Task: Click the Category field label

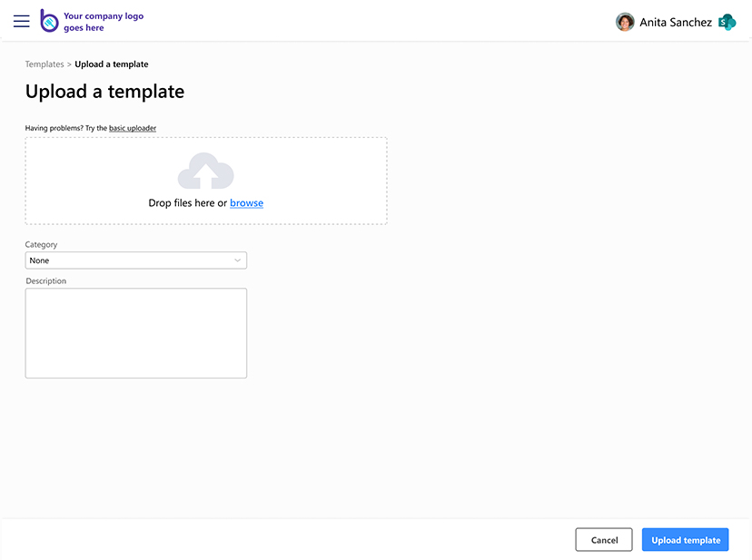Action: (41, 244)
